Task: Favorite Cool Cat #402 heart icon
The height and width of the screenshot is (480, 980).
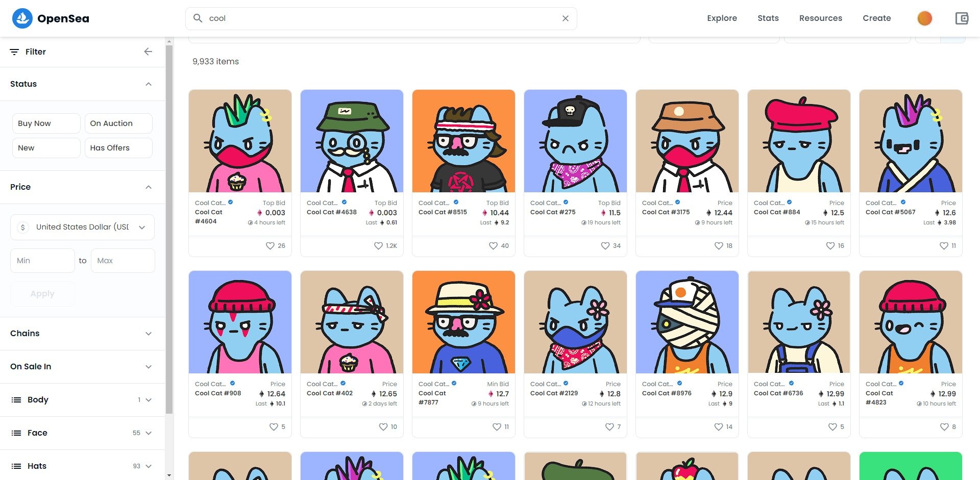Action: coord(383,427)
